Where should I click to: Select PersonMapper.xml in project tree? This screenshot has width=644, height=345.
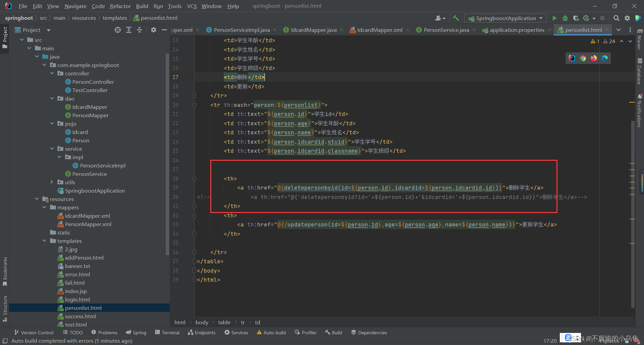point(88,224)
